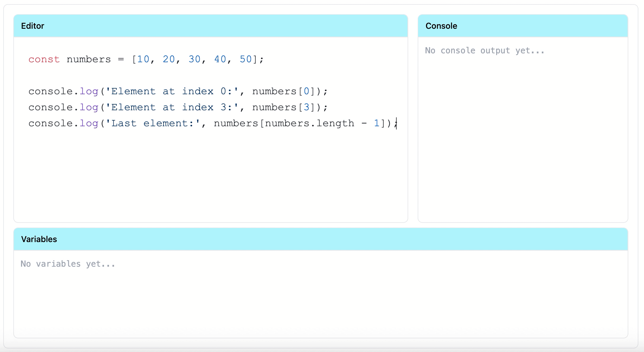Click the number 50 in the array
Image resolution: width=644 pixels, height=352 pixels.
(x=246, y=59)
